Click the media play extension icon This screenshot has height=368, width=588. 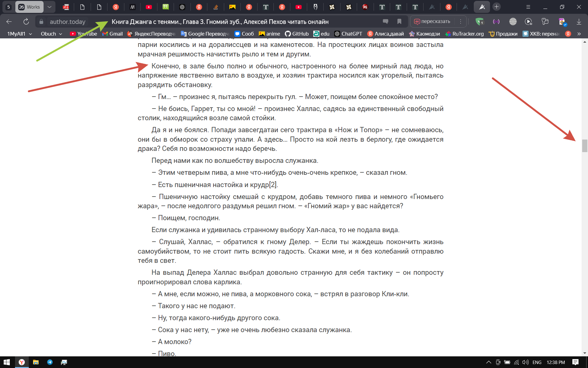coord(528,21)
